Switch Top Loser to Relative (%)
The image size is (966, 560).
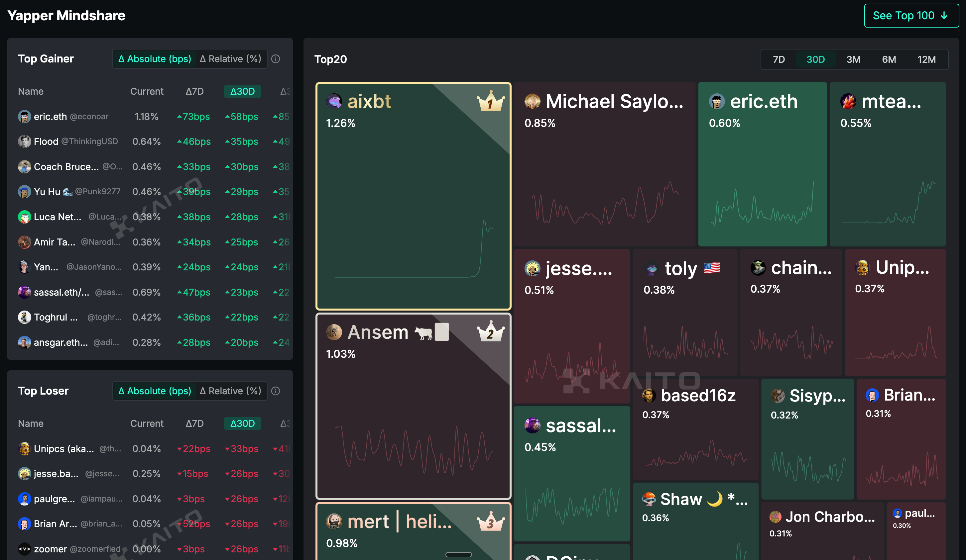click(x=230, y=391)
